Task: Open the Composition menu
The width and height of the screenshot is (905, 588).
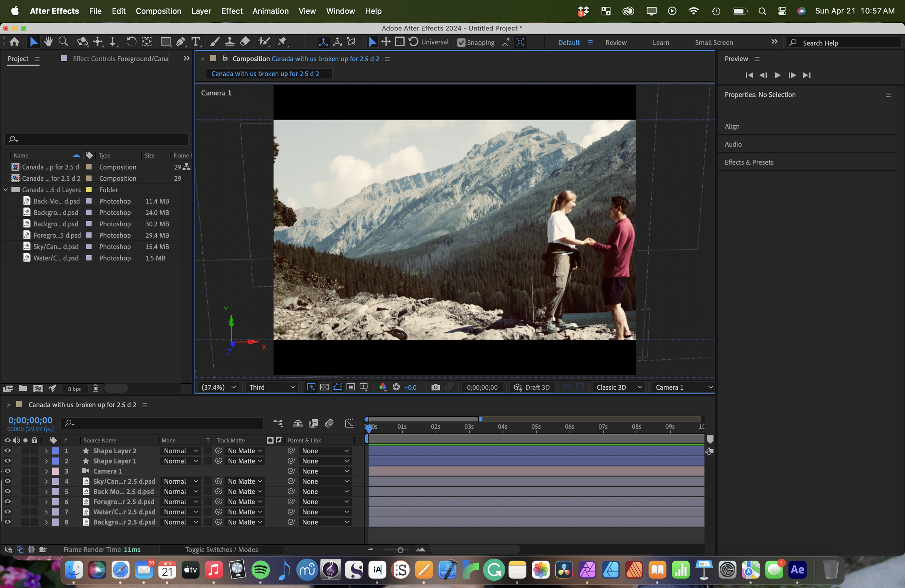Action: (158, 11)
